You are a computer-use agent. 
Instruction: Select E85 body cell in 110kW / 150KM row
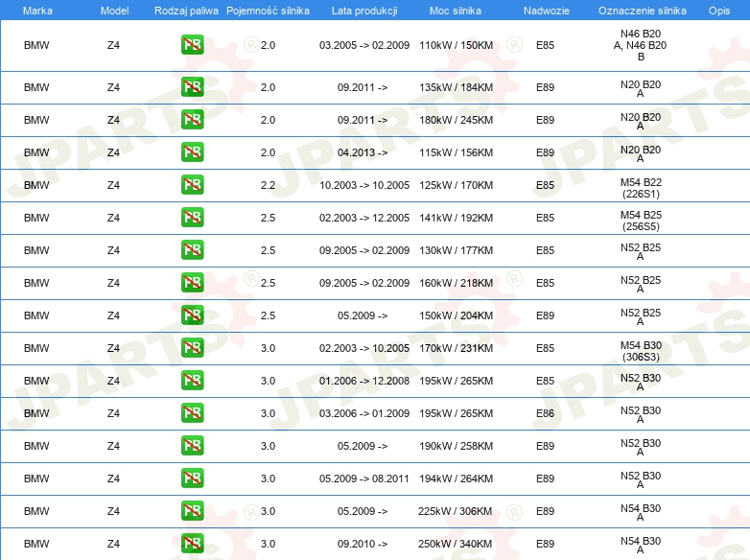point(546,45)
